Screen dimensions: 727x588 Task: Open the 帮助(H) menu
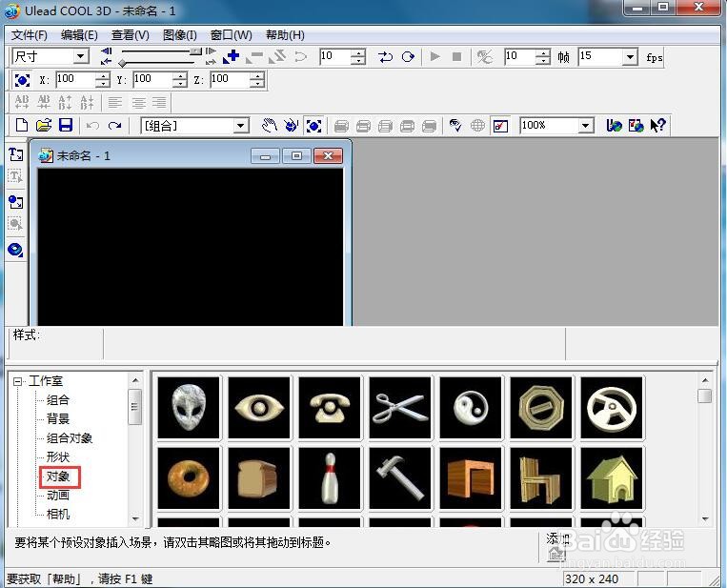click(x=285, y=35)
